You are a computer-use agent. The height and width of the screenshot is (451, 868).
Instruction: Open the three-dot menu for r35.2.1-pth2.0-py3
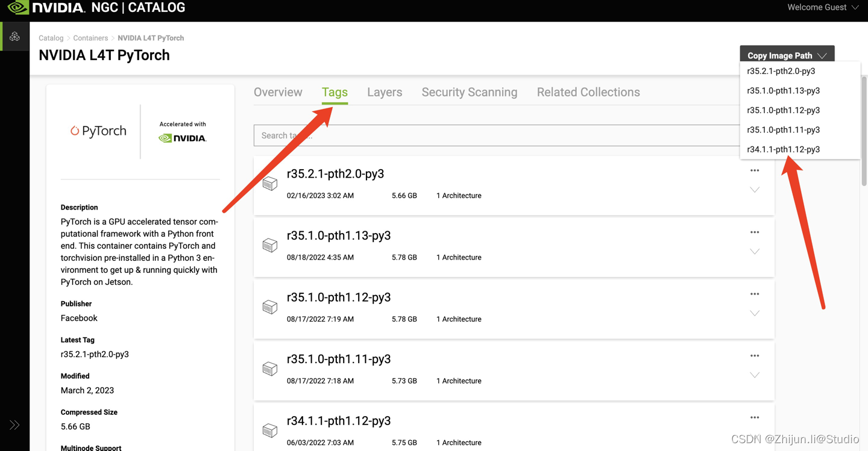click(755, 170)
